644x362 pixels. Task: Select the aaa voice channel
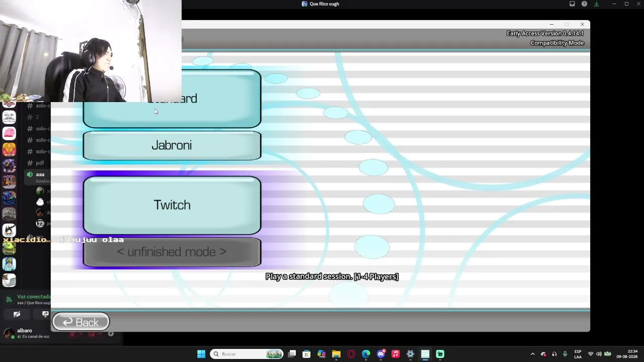click(x=38, y=174)
